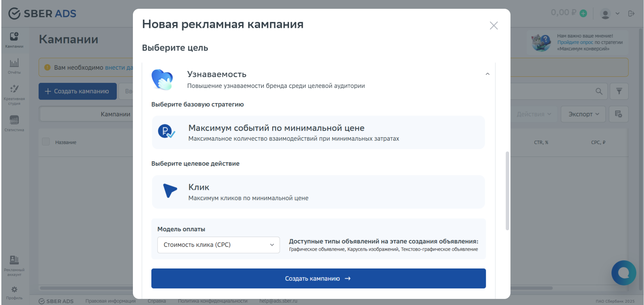Screen dimensions: 644x305
Task: Select all campaigns via Название checkbox
Action: pyautogui.click(x=46, y=142)
